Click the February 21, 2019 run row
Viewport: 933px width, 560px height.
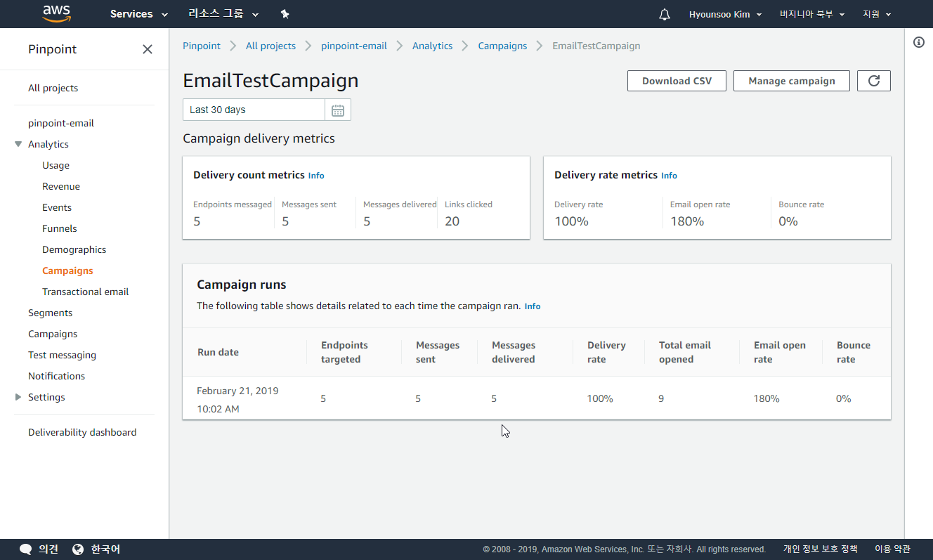[537, 398]
